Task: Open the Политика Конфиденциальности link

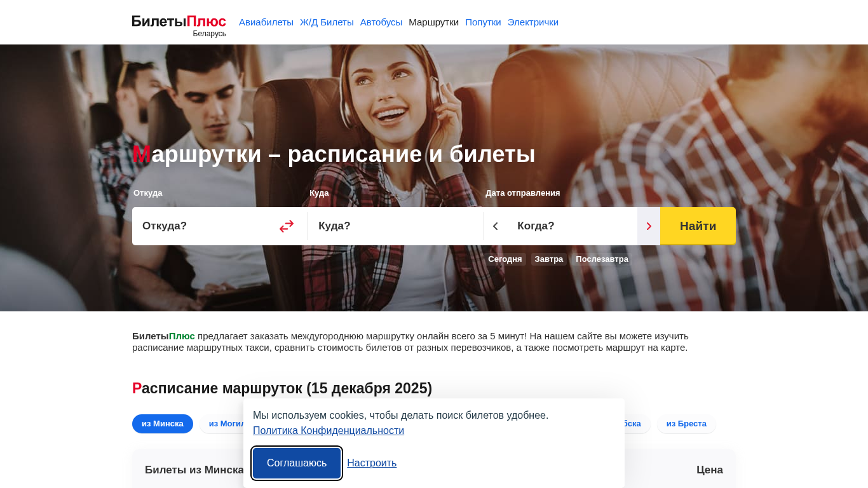Action: tap(329, 431)
